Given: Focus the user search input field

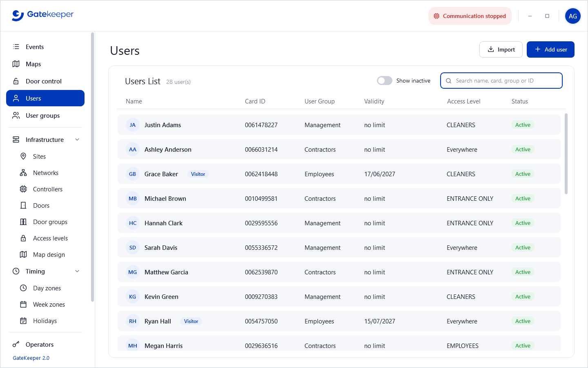Looking at the screenshot, I should 501,81.
